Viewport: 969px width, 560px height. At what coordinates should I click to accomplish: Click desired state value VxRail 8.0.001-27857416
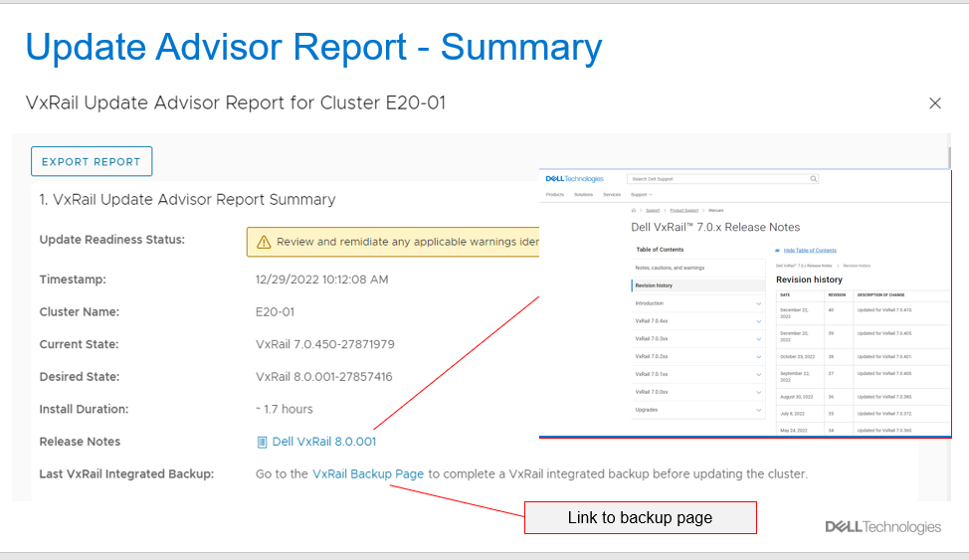pyautogui.click(x=323, y=376)
